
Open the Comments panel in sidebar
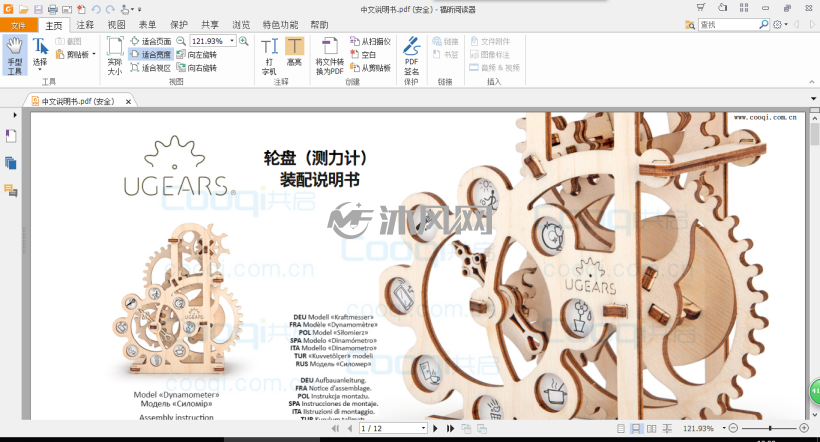tap(11, 190)
